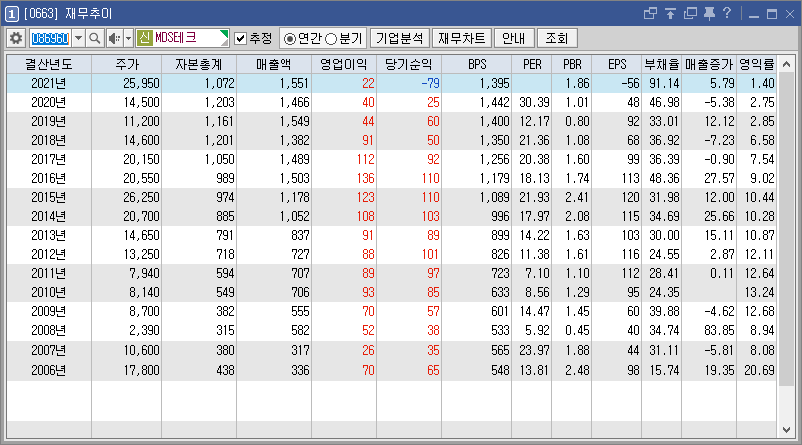Open the 기업분석 button
Viewport: 802px width, 445px height.
tap(399, 38)
